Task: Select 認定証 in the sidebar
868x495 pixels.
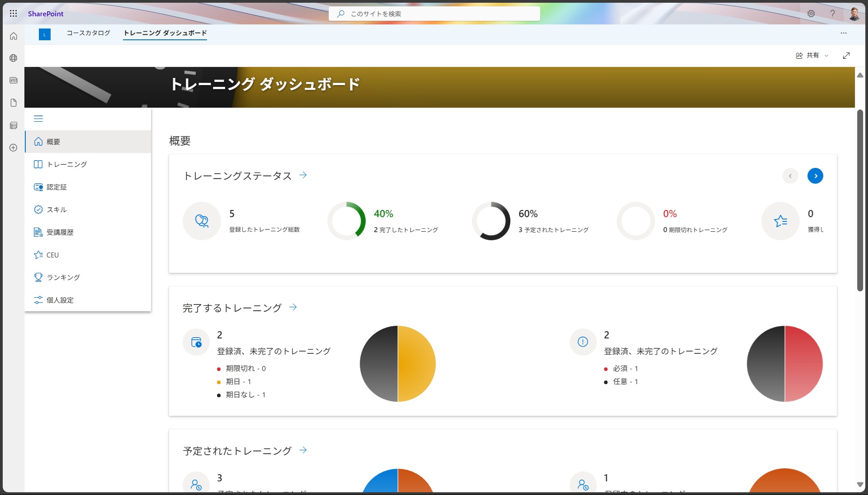Action: (x=88, y=187)
